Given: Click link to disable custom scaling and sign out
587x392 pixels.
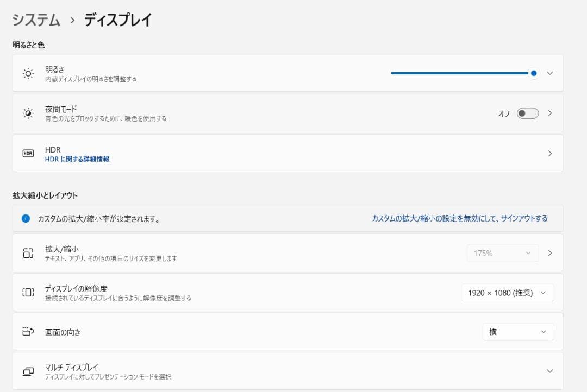Looking at the screenshot, I should pyautogui.click(x=459, y=218).
